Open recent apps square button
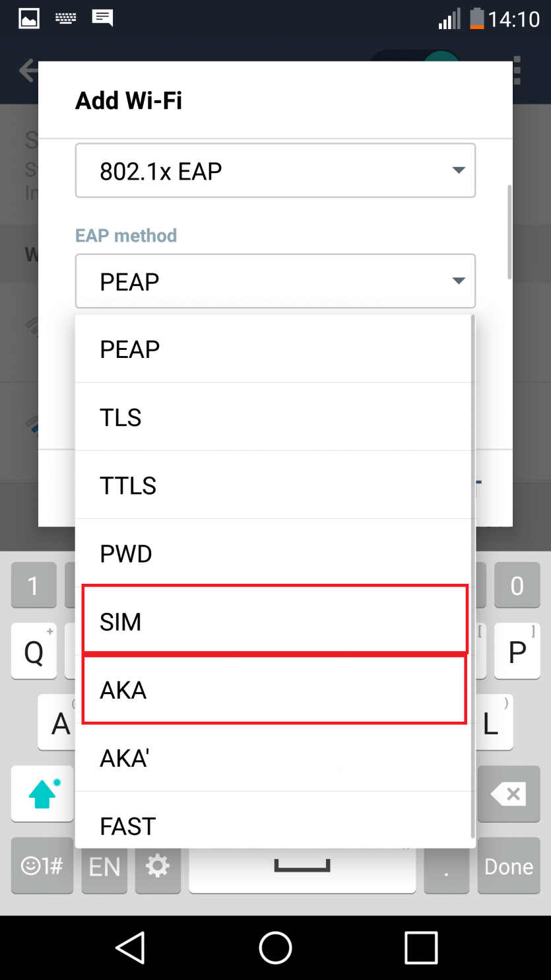The height and width of the screenshot is (980, 551). point(421,948)
